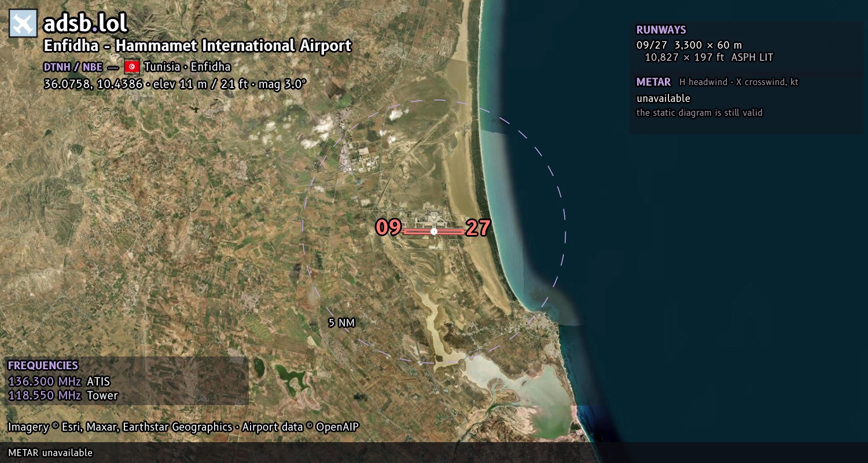Click the Tunisia · Enfidha location text
This screenshot has width=868, height=463.
(x=187, y=67)
